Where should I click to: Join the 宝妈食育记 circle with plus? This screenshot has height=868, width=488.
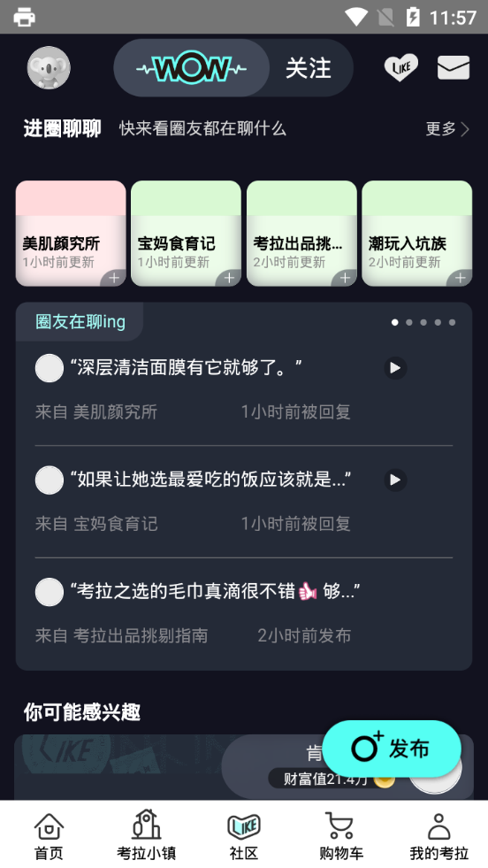click(x=229, y=278)
